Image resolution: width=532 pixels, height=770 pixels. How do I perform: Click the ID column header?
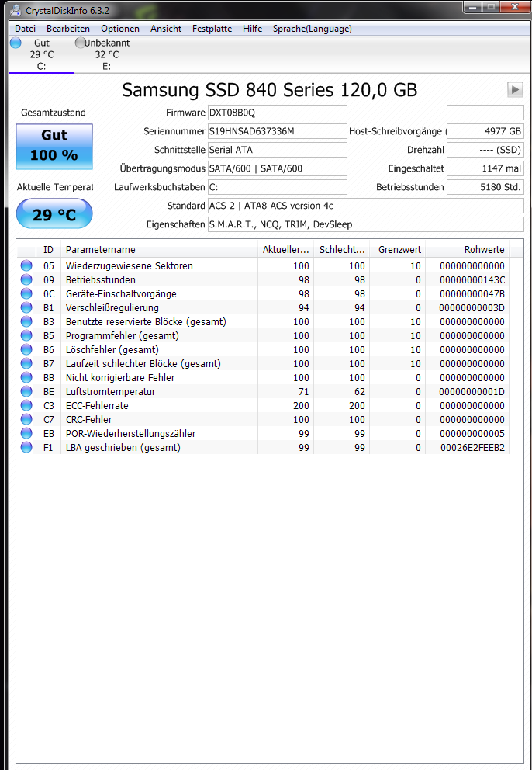coord(48,249)
